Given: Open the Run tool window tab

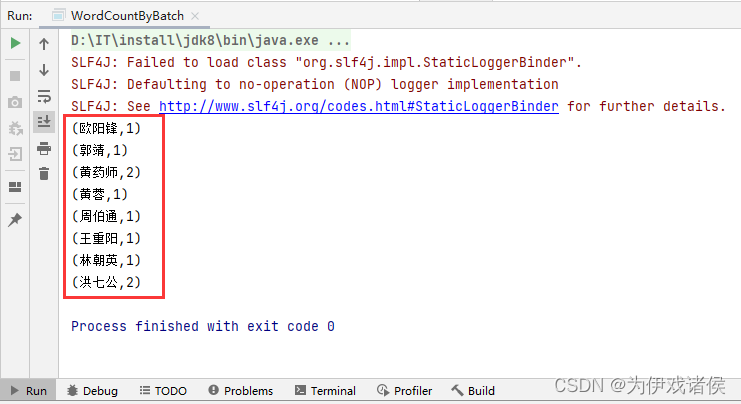Looking at the screenshot, I should (x=28, y=391).
